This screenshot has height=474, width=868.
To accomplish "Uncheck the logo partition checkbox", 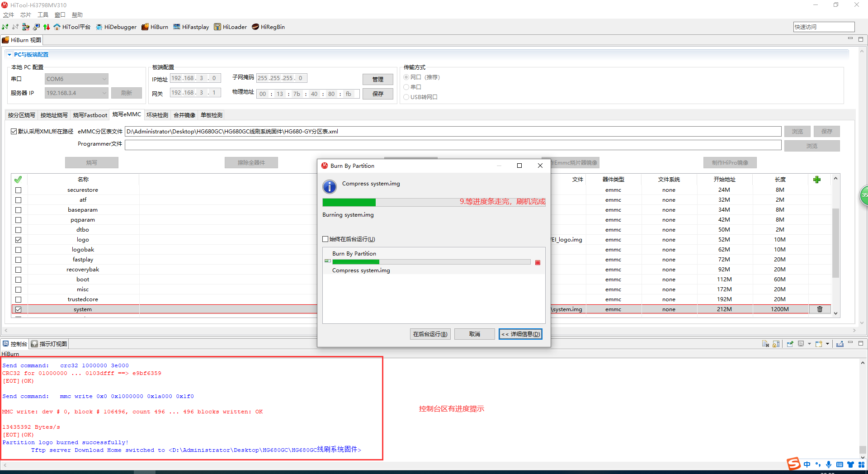I will tap(19, 240).
